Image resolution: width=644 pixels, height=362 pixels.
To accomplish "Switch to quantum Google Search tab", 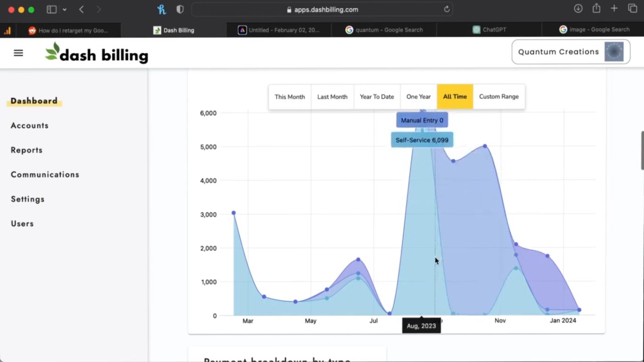I will [x=384, y=30].
